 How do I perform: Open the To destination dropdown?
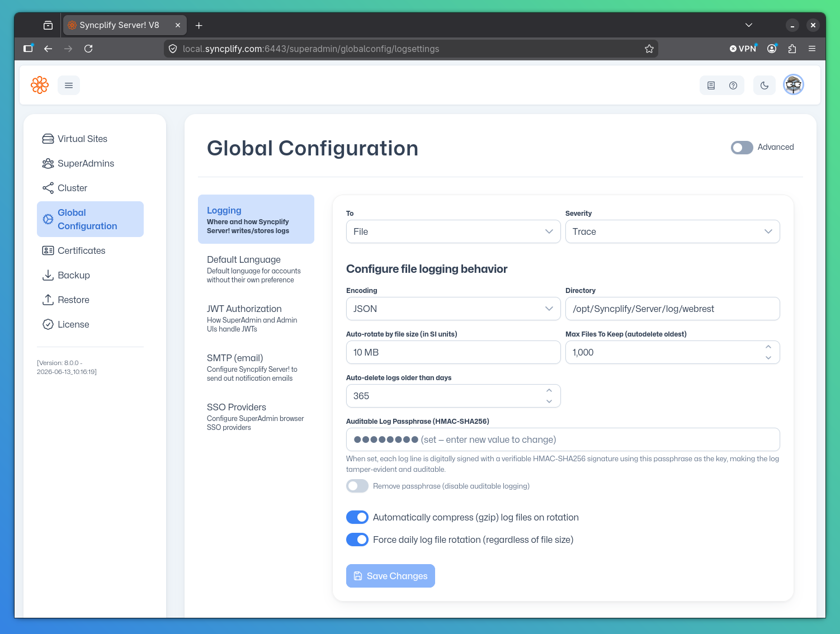(x=454, y=231)
